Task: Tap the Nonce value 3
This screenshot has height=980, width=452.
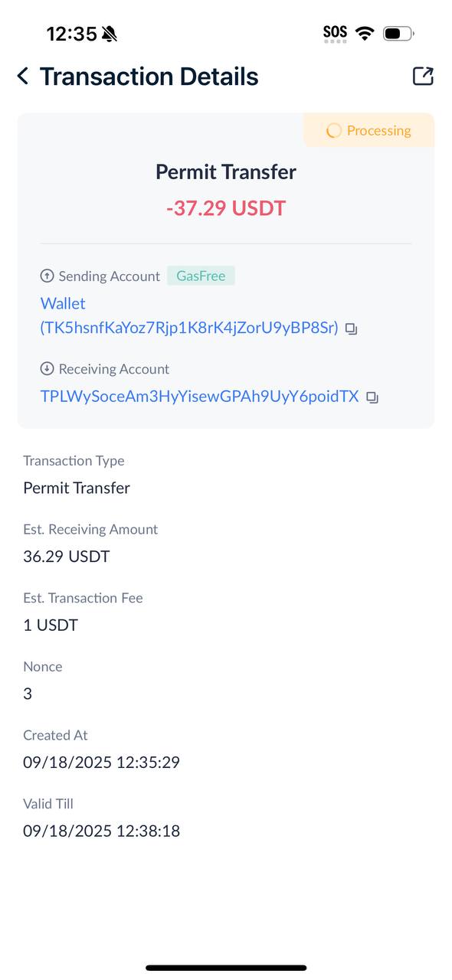Action: coord(28,694)
